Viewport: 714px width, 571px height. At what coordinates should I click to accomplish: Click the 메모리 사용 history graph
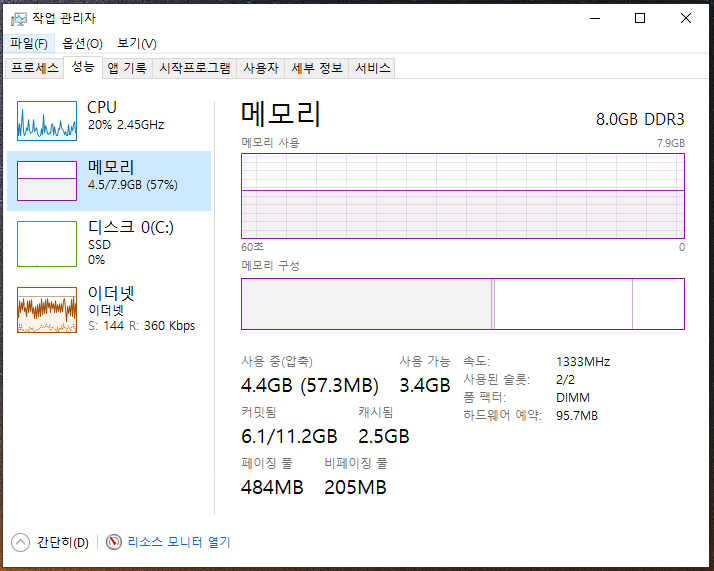click(463, 196)
